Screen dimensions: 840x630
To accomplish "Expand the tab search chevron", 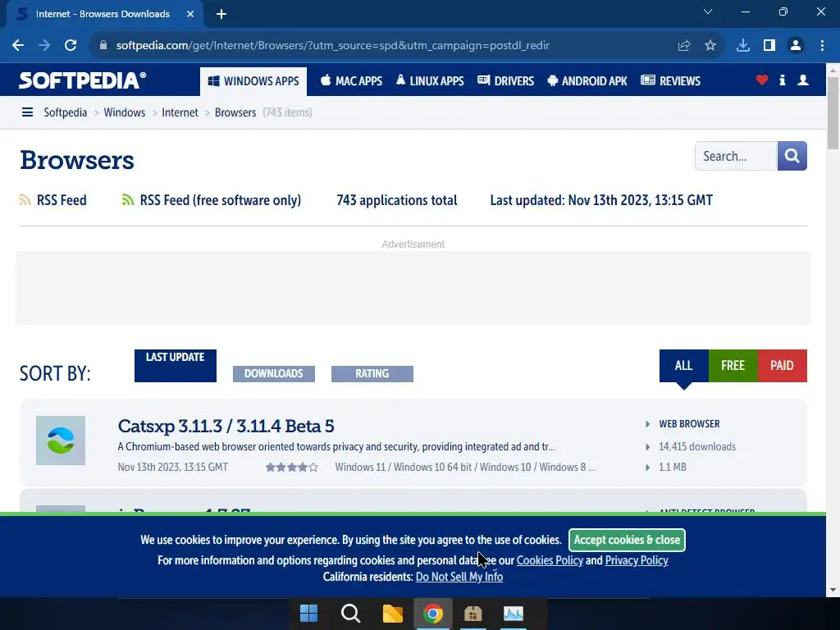I will [x=708, y=11].
